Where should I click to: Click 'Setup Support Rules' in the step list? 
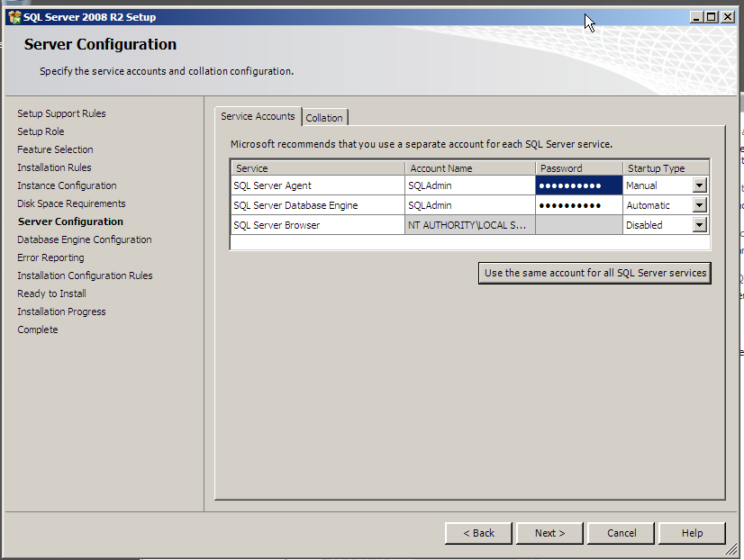pyautogui.click(x=61, y=113)
